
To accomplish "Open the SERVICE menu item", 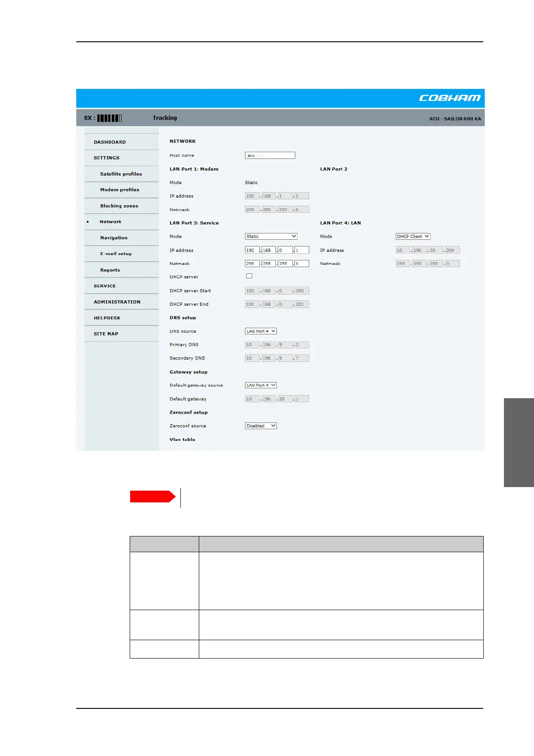I will 105,286.
